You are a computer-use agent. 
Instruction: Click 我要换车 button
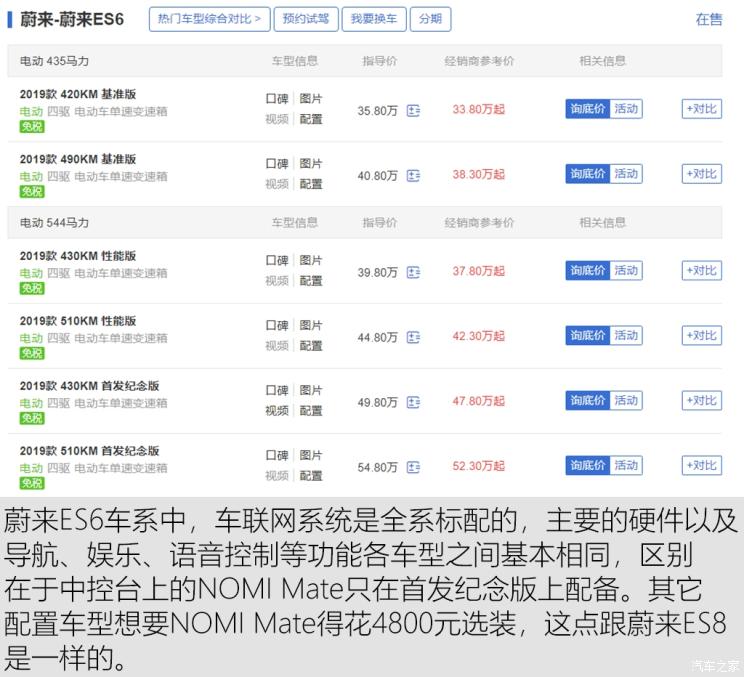(x=373, y=19)
